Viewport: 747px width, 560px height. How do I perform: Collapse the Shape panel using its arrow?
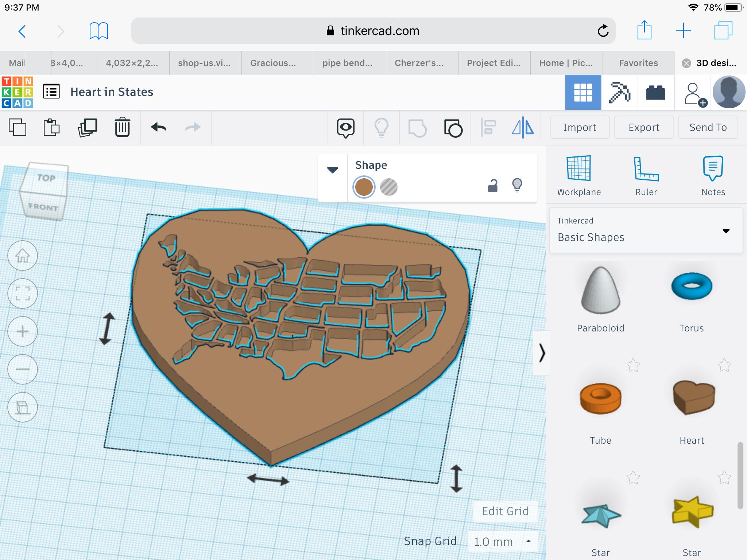[x=332, y=170]
